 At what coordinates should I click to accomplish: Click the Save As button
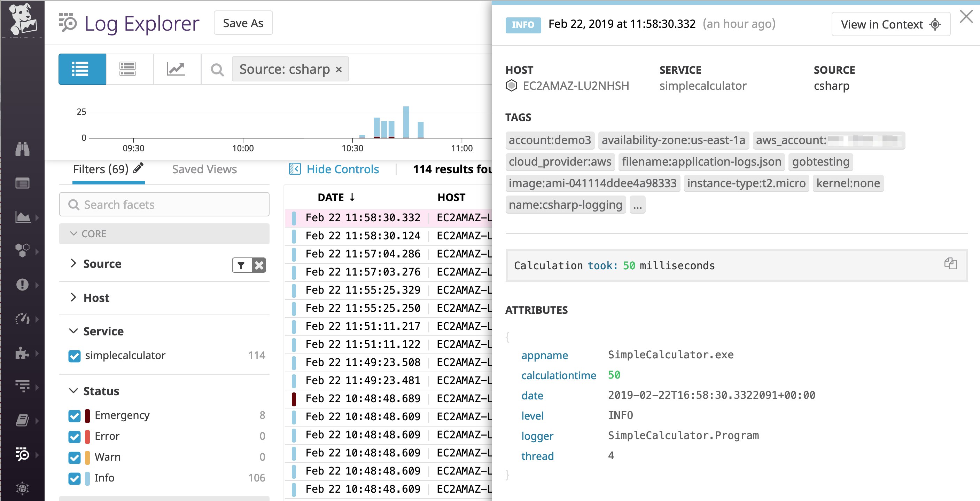(243, 23)
